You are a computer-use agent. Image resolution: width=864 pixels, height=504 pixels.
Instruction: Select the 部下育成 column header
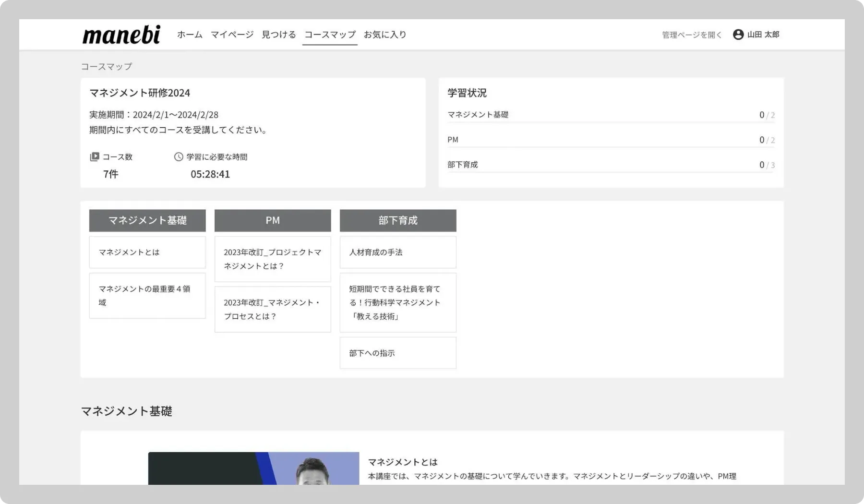[x=398, y=220]
